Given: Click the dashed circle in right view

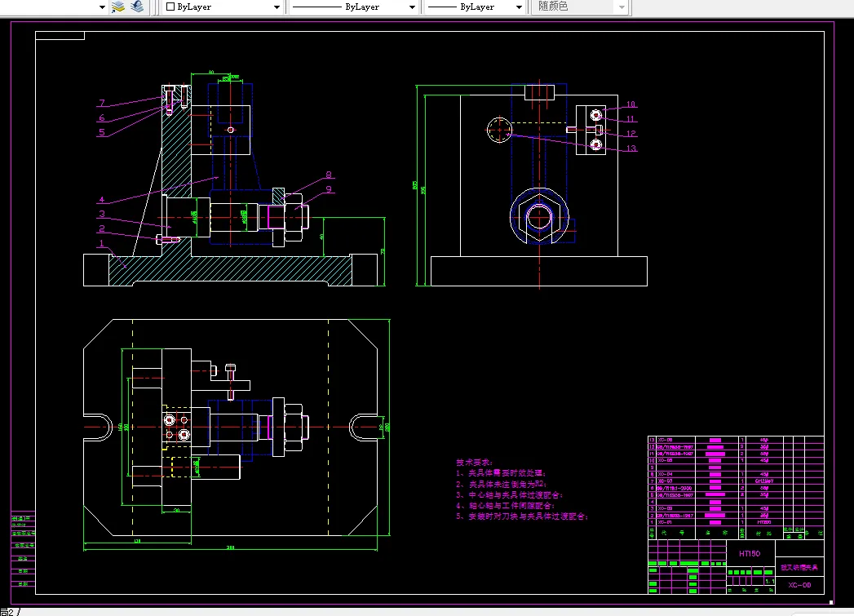Looking at the screenshot, I should [499, 131].
